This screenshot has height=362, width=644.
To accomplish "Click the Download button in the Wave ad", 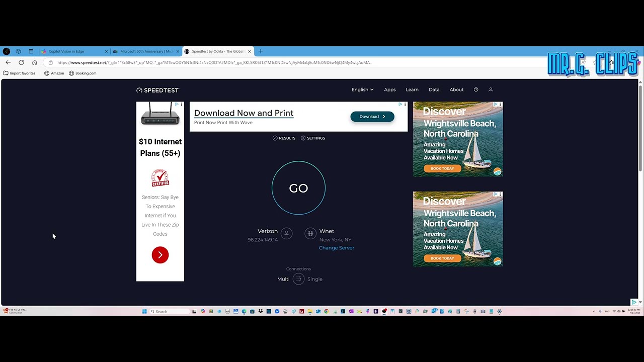I will click(372, 117).
